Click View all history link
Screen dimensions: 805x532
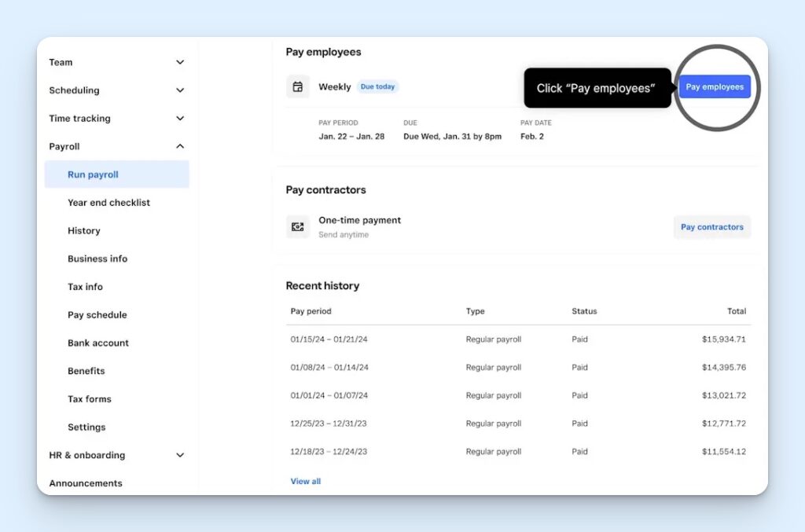pyautogui.click(x=306, y=481)
